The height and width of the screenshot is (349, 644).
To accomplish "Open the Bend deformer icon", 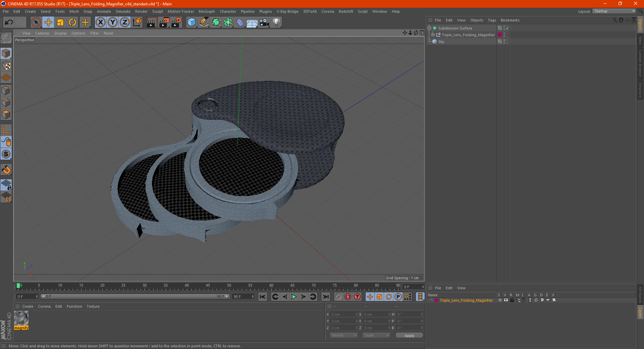I will point(240,22).
